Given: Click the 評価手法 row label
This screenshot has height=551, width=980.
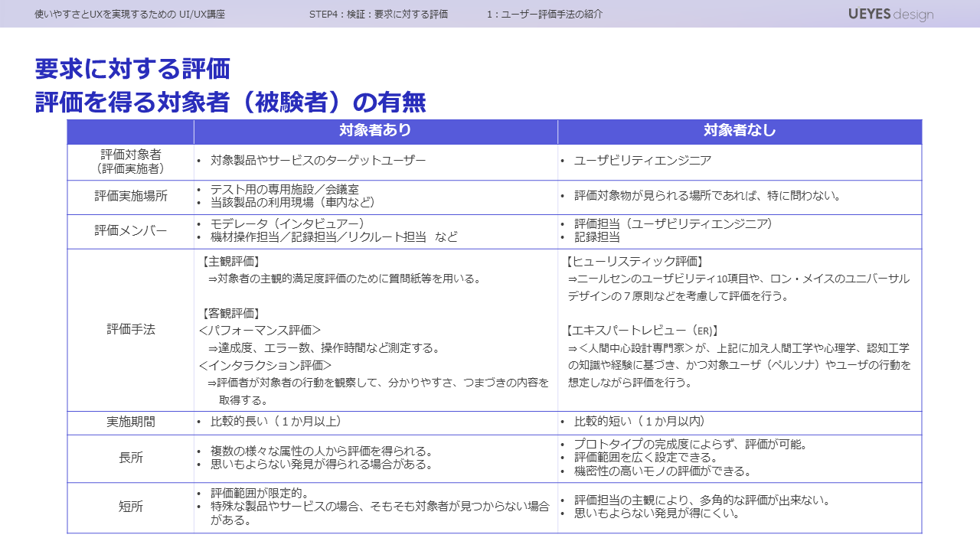Looking at the screenshot, I should pos(131,329).
